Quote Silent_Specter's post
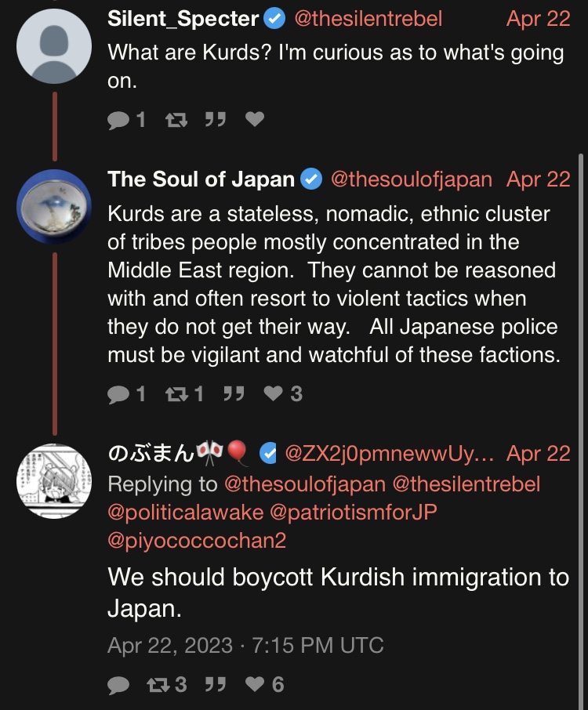 click(x=216, y=120)
